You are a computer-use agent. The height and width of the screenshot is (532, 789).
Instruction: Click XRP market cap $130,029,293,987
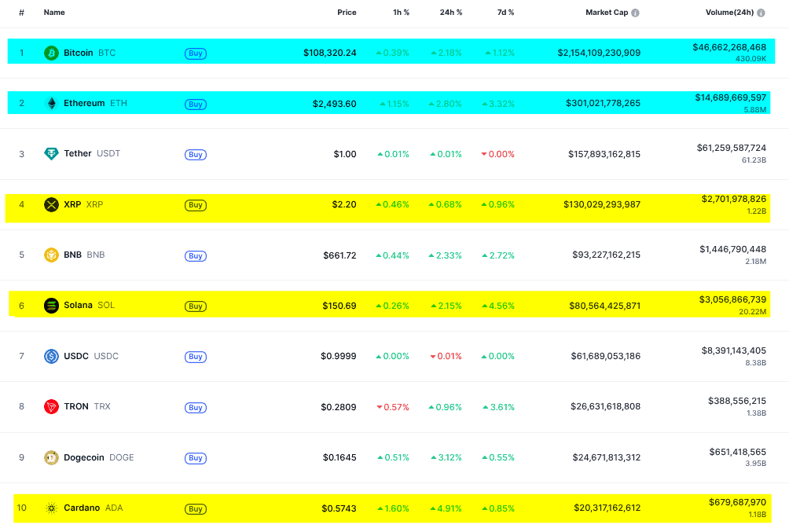602,205
